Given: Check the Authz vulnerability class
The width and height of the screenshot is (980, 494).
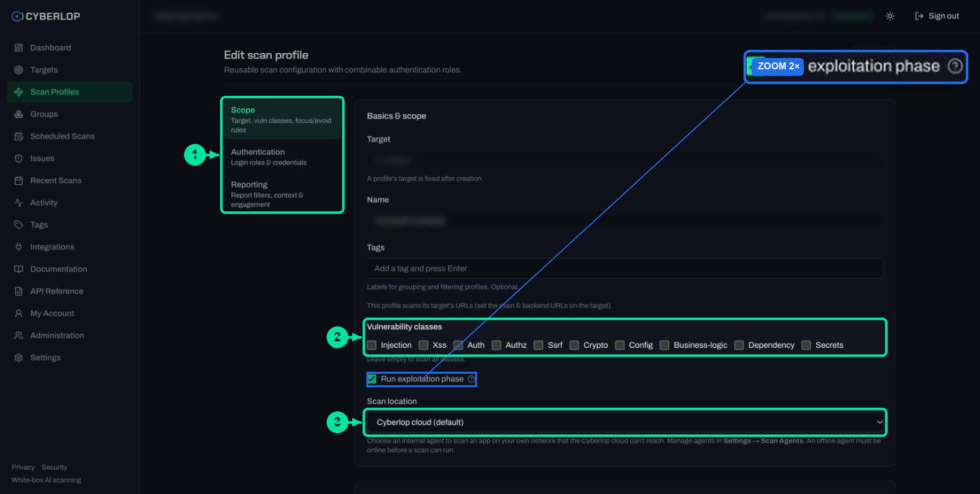Looking at the screenshot, I should (497, 345).
